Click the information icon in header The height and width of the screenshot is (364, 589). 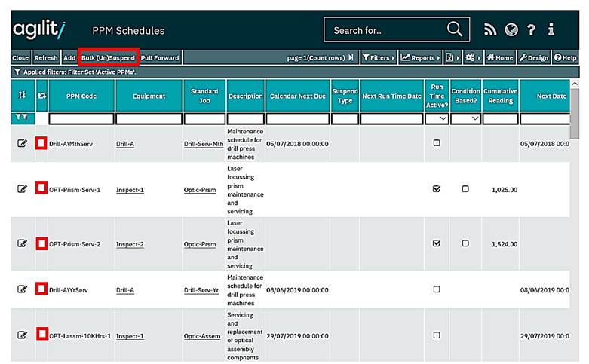551,30
